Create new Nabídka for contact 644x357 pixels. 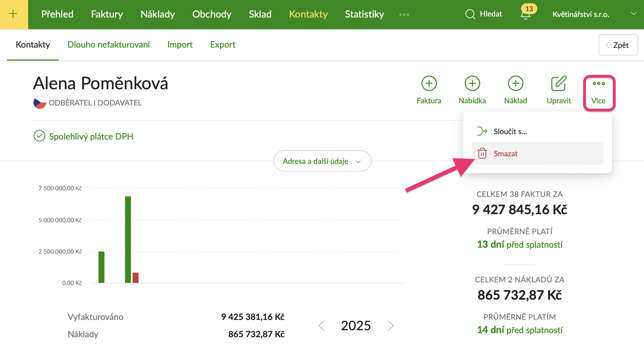[x=472, y=90]
